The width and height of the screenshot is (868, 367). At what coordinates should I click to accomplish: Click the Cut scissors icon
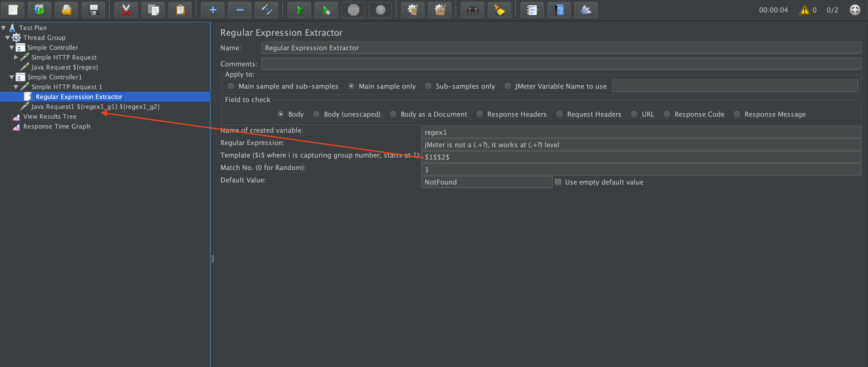pos(126,10)
